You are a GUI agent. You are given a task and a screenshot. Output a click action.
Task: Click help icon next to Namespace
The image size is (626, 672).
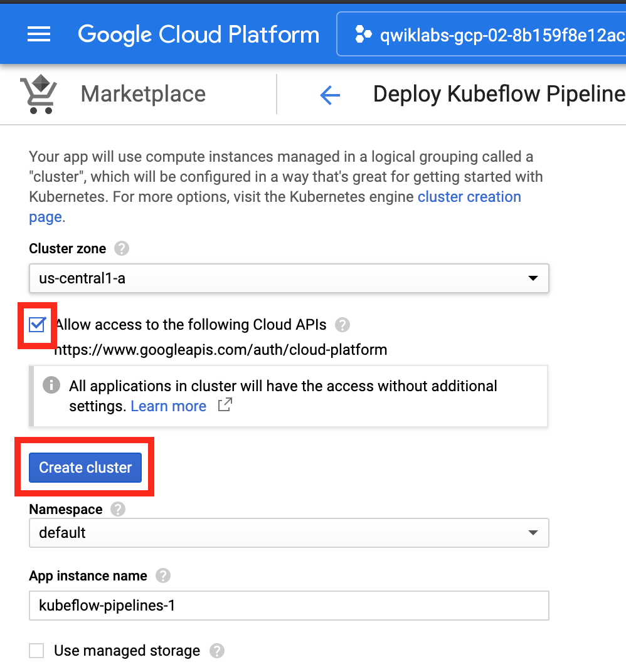pos(118,509)
